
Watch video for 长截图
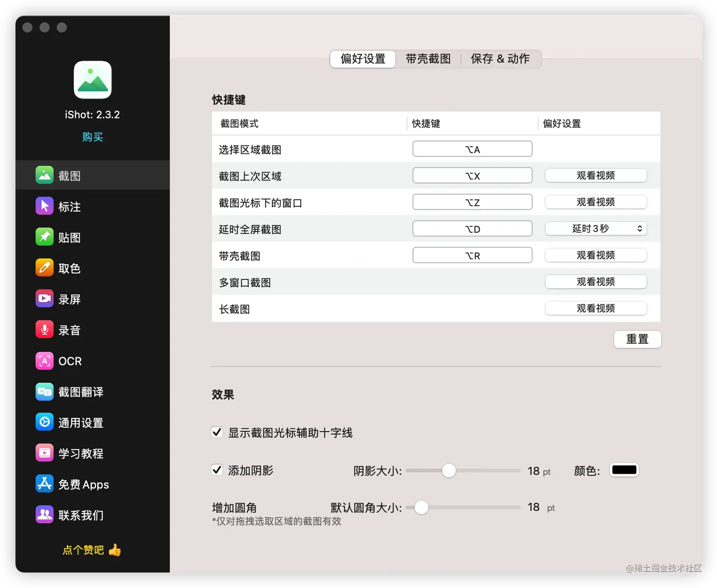click(596, 308)
